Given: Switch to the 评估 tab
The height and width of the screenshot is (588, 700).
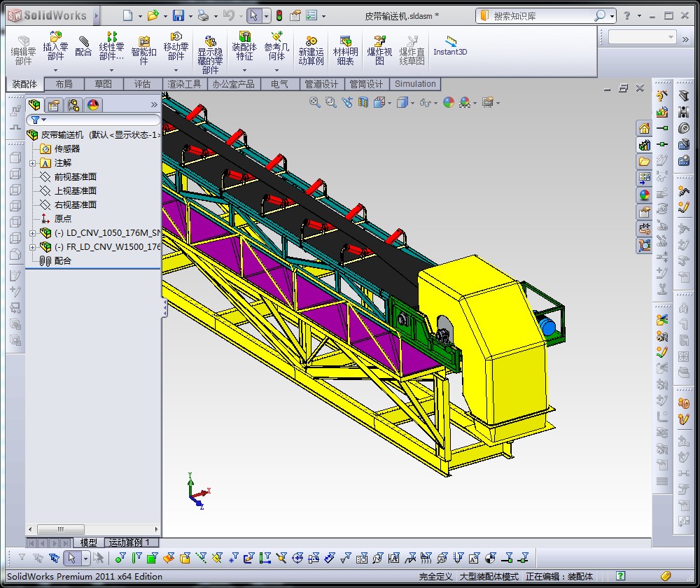Looking at the screenshot, I should pos(142,84).
